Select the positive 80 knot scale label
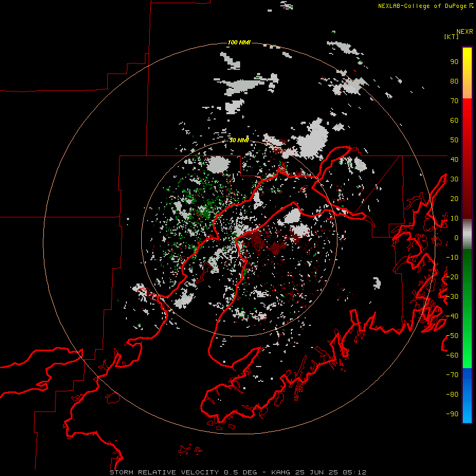 click(454, 81)
